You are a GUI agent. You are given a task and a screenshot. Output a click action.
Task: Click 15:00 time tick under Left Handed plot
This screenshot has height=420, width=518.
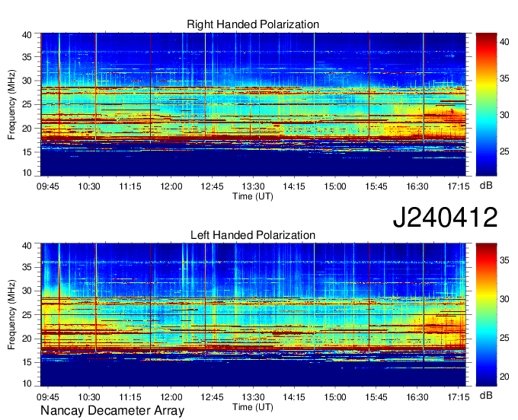(335, 396)
